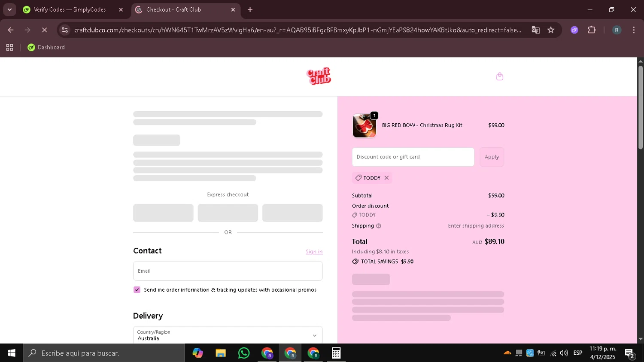644x362 pixels.
Task: Open Calculator from the taskbar
Action: (336, 353)
